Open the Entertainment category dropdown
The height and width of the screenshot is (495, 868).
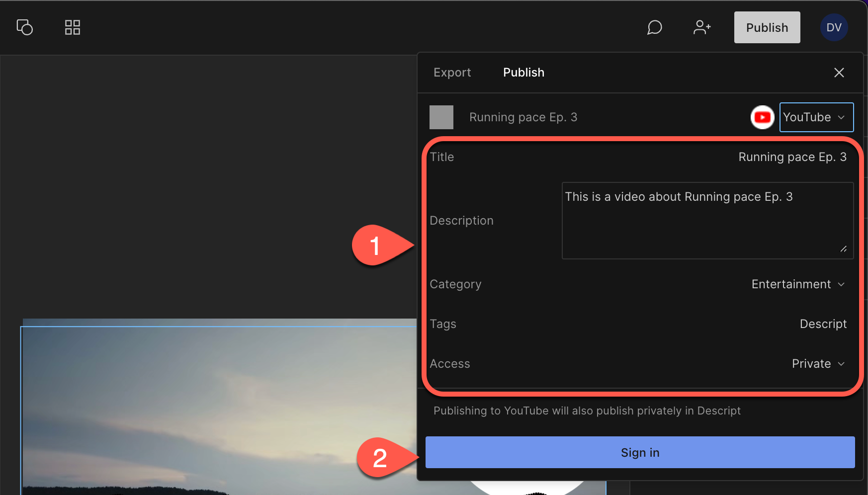(x=798, y=284)
